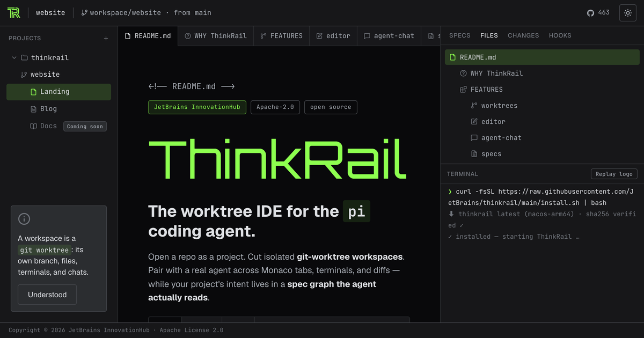Open the HOOKS panel tab
This screenshot has width=644, height=338.
click(560, 35)
